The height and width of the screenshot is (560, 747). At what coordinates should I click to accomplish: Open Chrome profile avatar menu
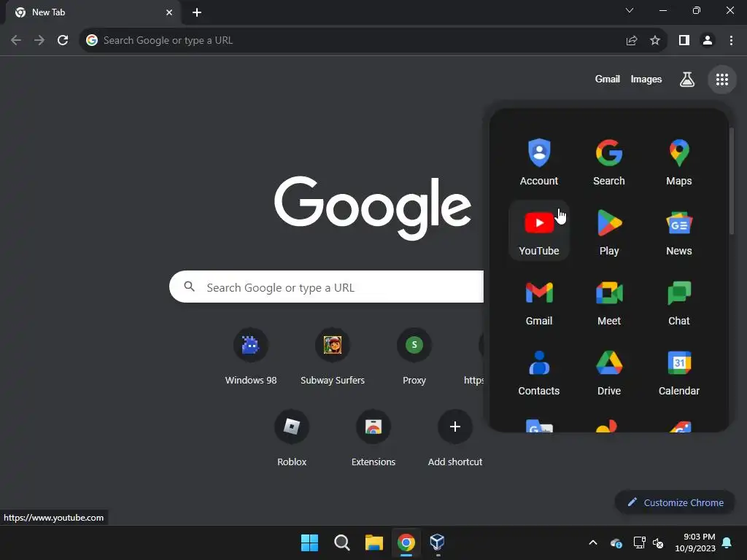pyautogui.click(x=708, y=41)
